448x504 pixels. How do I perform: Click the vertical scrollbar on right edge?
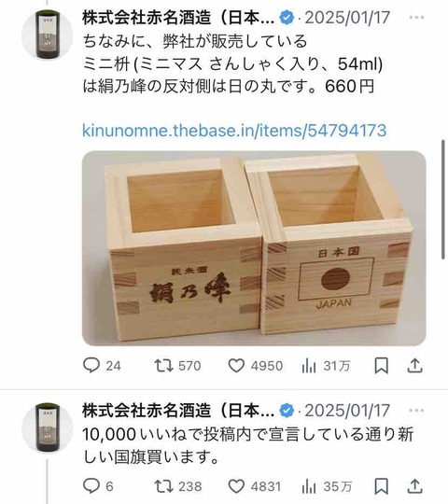point(443,199)
